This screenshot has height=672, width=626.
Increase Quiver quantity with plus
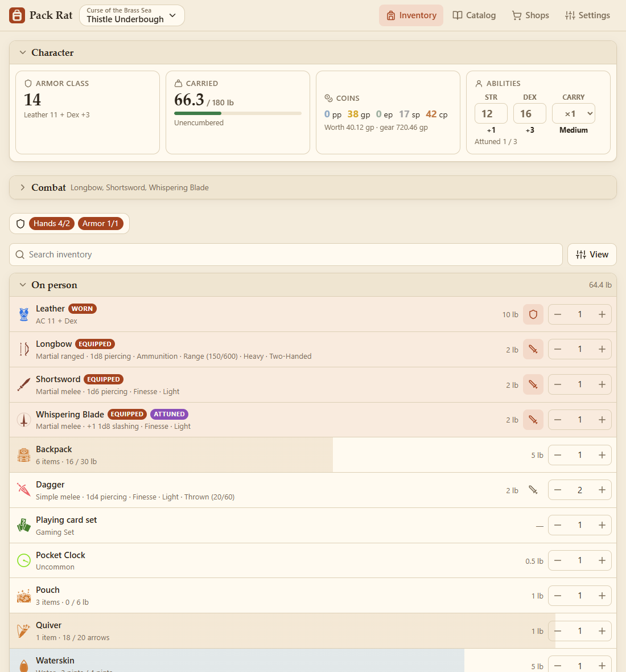click(602, 630)
